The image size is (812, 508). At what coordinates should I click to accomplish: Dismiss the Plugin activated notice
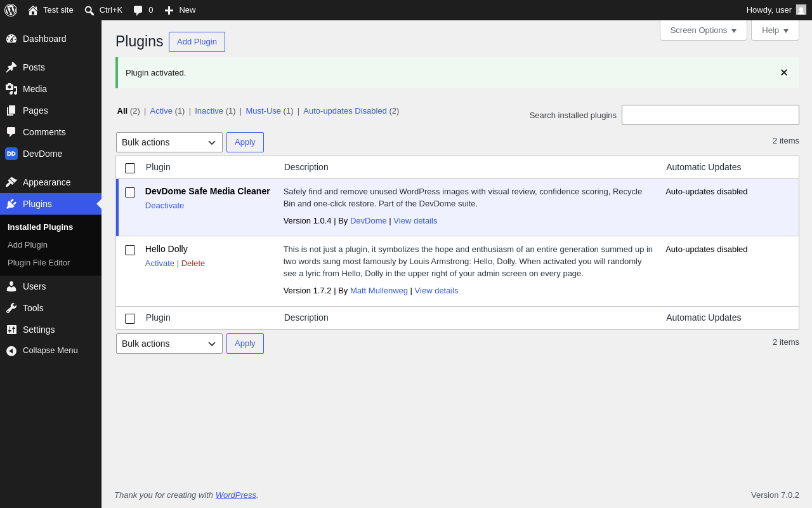[784, 72]
